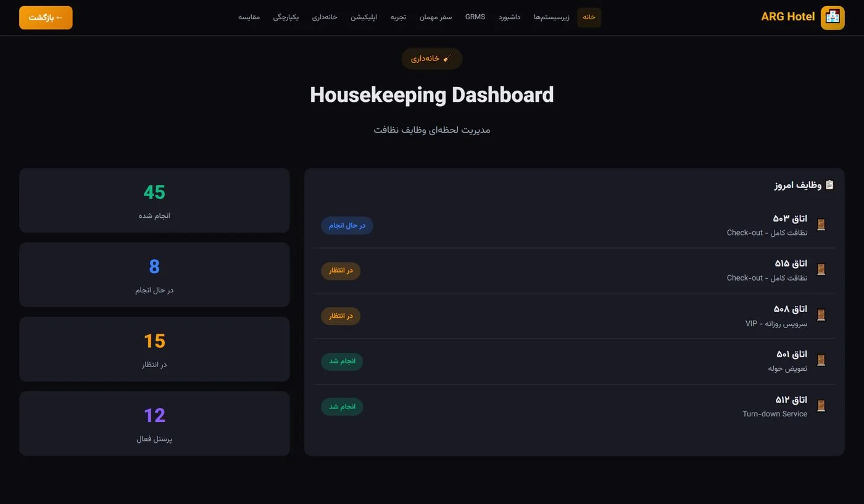Click the ARG Hotel logo icon
The image size is (864, 504).
pos(833,17)
